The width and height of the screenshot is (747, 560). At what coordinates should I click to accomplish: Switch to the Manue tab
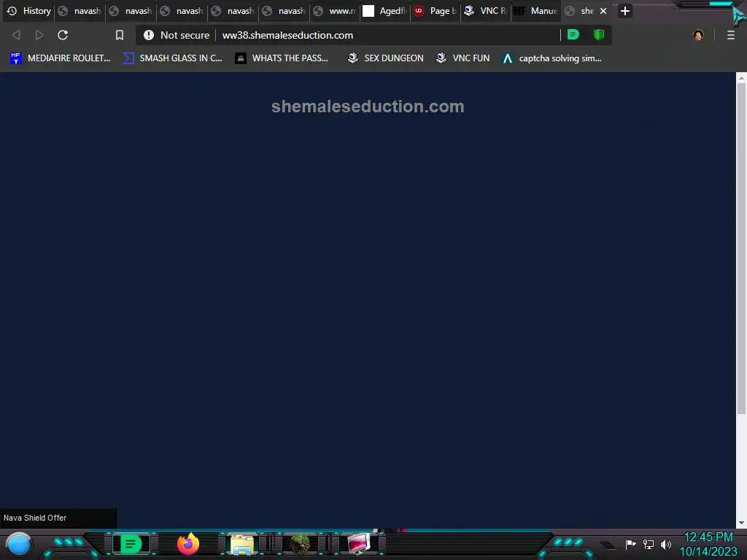tap(536, 11)
